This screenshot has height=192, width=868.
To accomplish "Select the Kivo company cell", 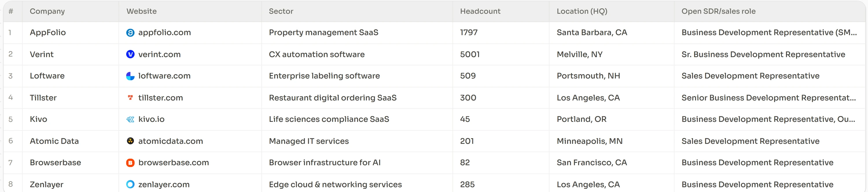I will 70,119.
